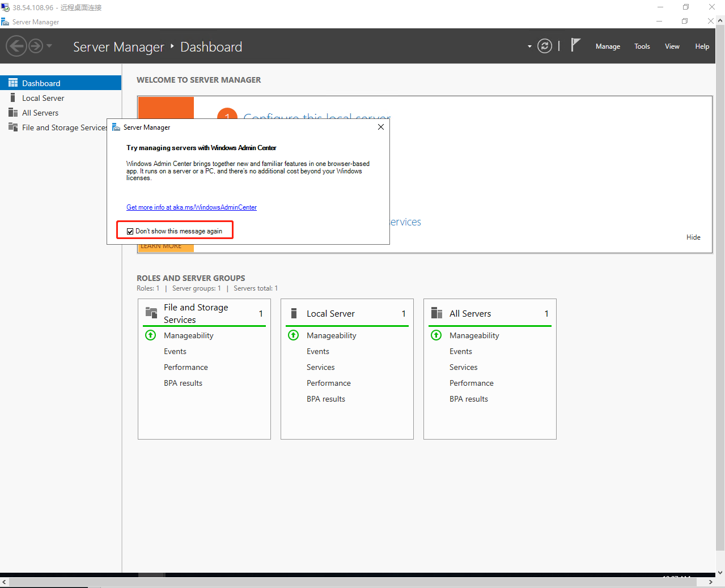Screen dimensions: 725x588
Task: Click the green Manageability status icon under Local Server
Action: [x=294, y=335]
